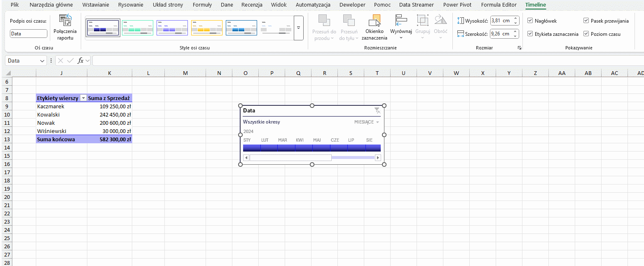Viewport: 644px width, 266px height.
Task: Increase Wysokość using the up spinner
Action: pyautogui.click(x=515, y=19)
